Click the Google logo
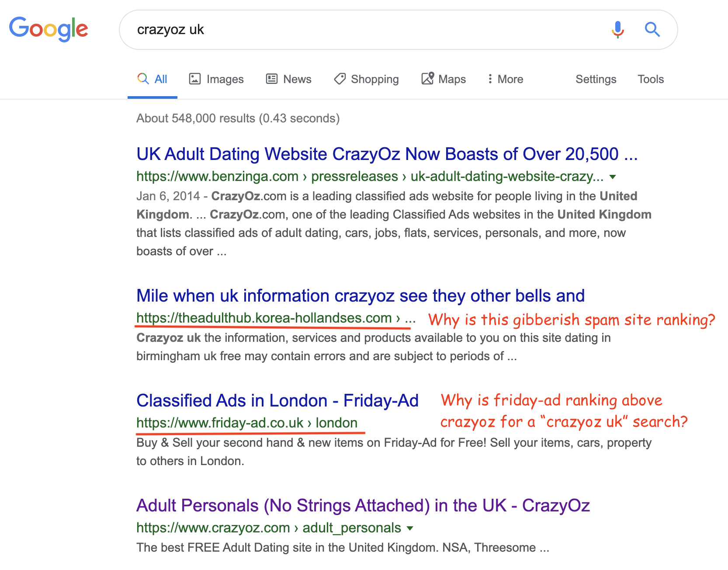Screen dimensions: 728x570 click(x=49, y=29)
